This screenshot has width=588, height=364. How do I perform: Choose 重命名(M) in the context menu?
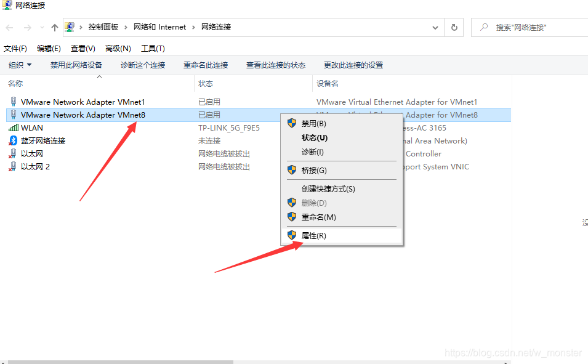pos(342,217)
